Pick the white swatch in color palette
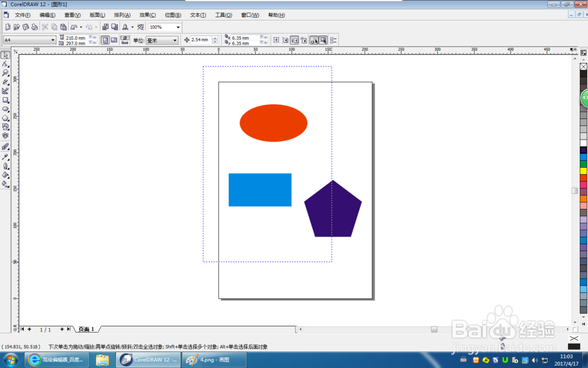Screen dimensions: 588x368 click(583, 143)
